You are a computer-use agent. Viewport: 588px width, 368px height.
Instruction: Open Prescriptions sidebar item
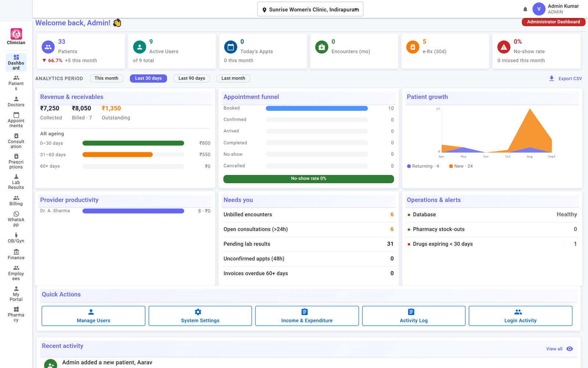pyautogui.click(x=16, y=162)
